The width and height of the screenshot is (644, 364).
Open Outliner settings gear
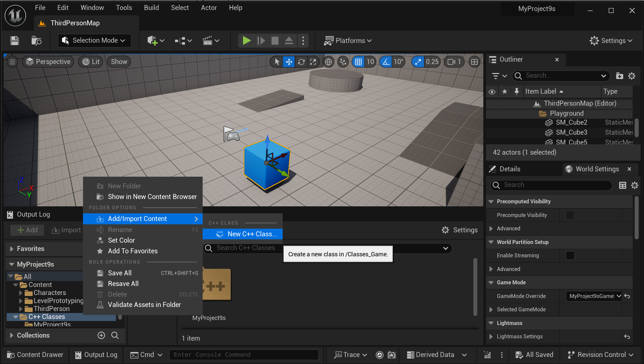632,76
